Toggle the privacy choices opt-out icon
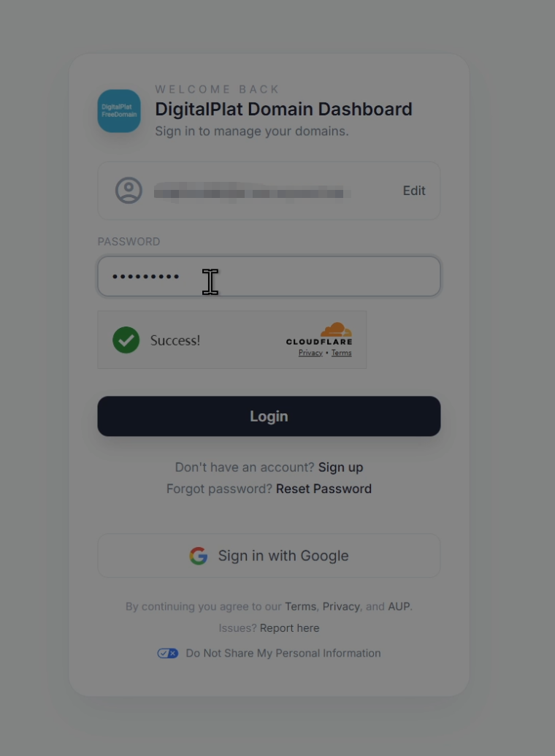The width and height of the screenshot is (555, 756). (x=168, y=653)
